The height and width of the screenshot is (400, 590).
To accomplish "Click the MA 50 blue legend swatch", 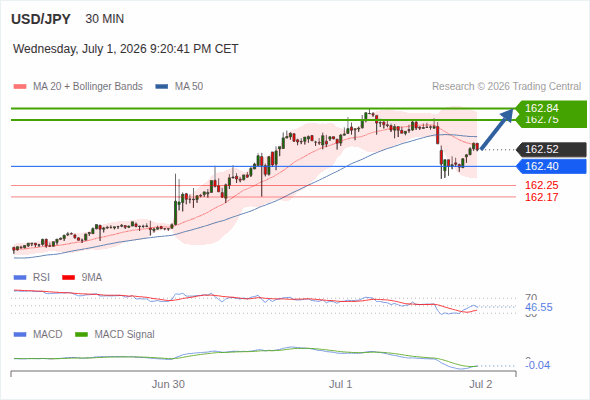I will point(161,87).
